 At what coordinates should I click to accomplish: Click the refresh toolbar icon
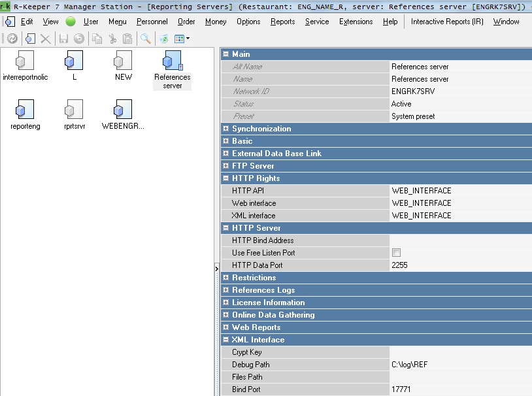tap(12, 39)
